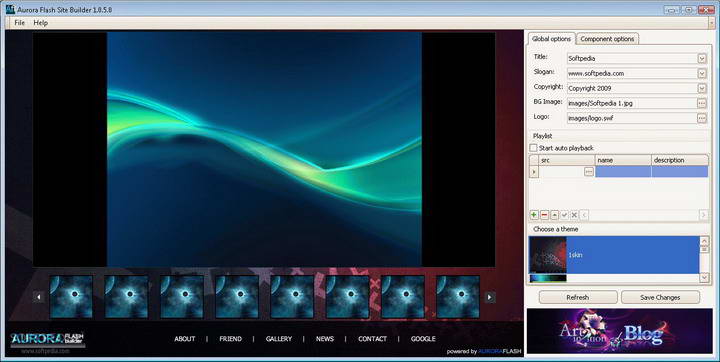Click the highlighted description cell in playlist
Viewport: 720px width, 362px height.
[x=680, y=172]
